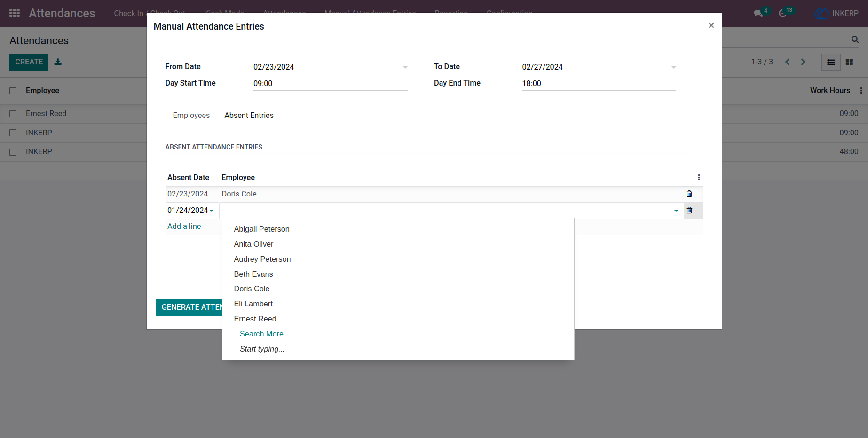The height and width of the screenshot is (438, 868).
Task: Click the download export icon
Action: [x=58, y=62]
